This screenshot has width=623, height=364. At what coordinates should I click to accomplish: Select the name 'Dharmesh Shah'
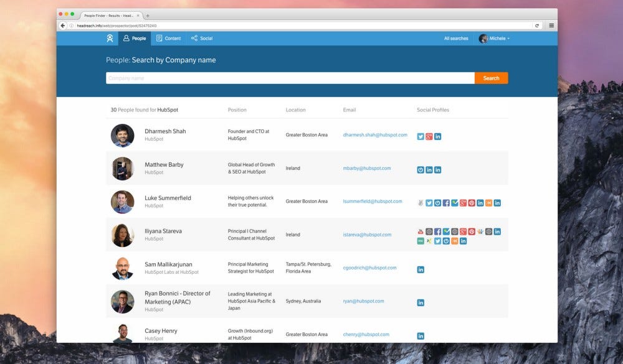pyautogui.click(x=165, y=131)
